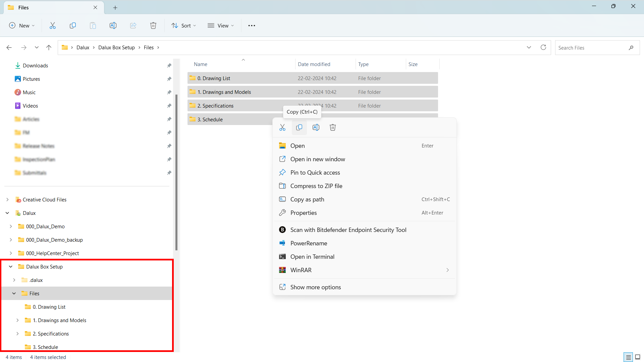The width and height of the screenshot is (644, 362).
Task: Refresh the current folder view
Action: 543,48
